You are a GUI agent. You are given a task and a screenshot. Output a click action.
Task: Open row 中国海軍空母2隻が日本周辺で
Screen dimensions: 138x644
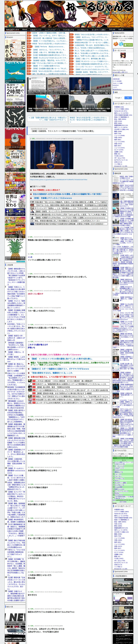coord(69,224)
